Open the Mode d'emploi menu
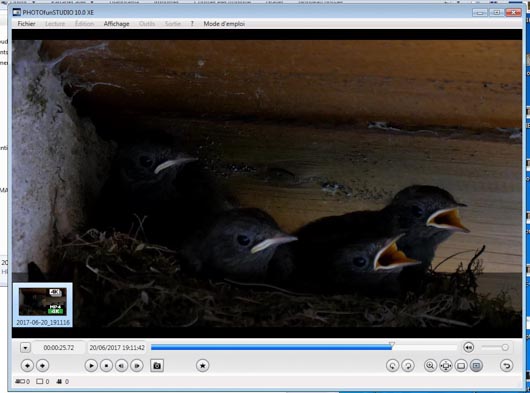530x393 pixels. point(224,24)
